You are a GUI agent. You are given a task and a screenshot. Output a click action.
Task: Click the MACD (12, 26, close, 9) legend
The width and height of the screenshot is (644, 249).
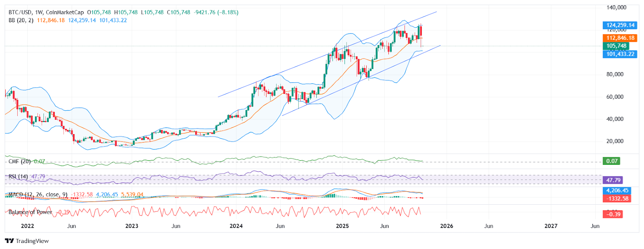click(38, 195)
